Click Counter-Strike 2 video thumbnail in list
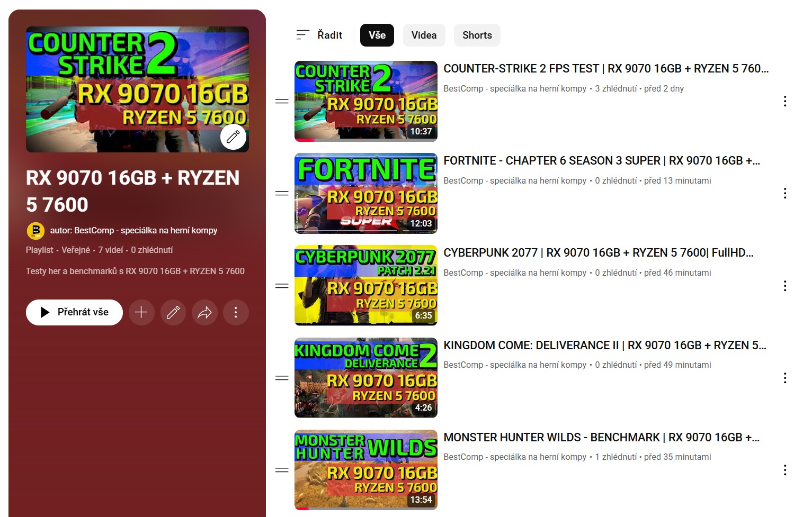 tap(366, 101)
